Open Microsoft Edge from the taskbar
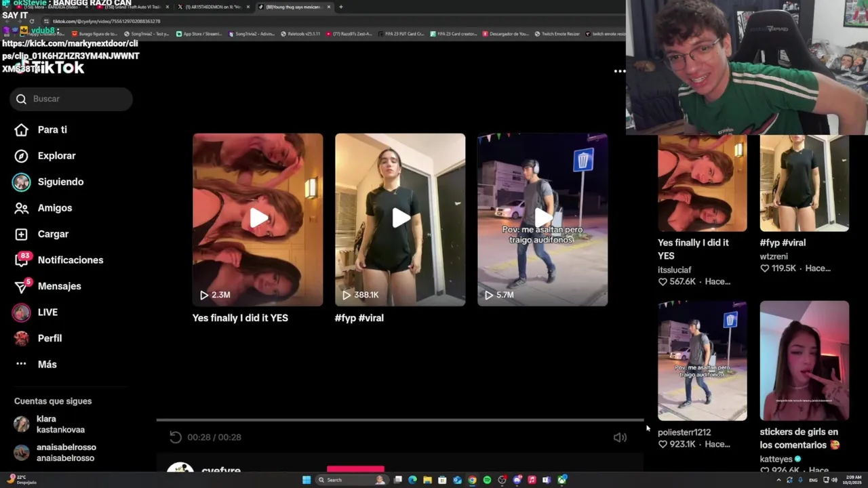Viewport: 868px width, 488px height. pyautogui.click(x=412, y=480)
